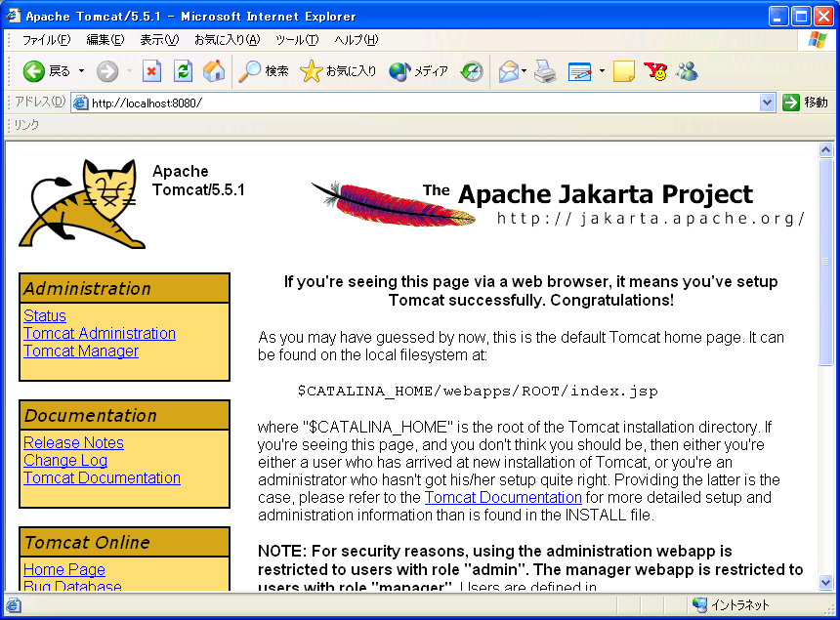Open the Media (メディア) toolbar button
840x620 pixels.
point(418,71)
